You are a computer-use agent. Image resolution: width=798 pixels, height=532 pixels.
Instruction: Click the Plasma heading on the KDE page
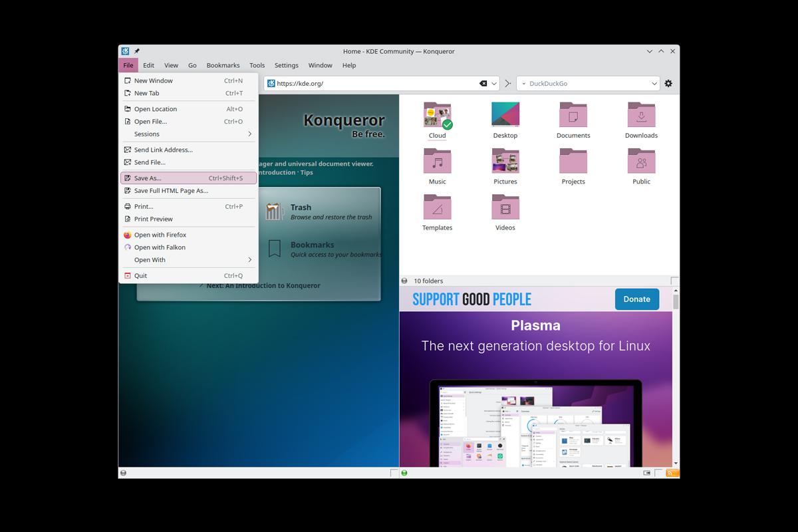pyautogui.click(x=535, y=326)
